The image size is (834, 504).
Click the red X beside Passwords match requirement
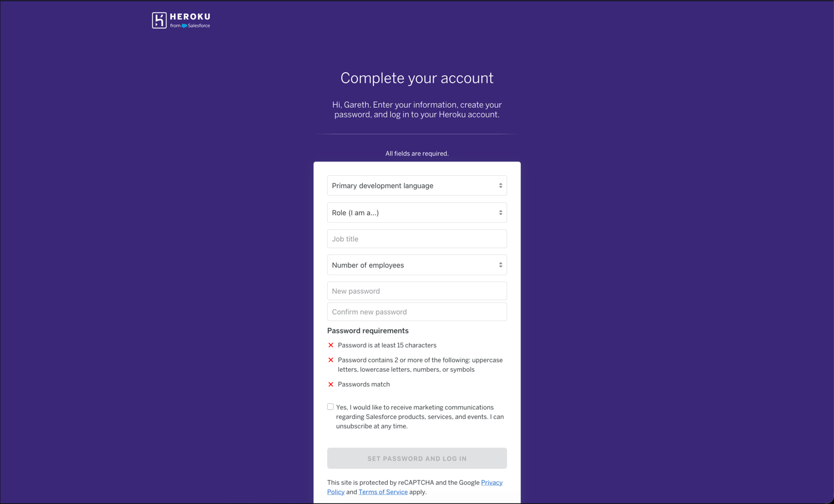click(x=331, y=384)
